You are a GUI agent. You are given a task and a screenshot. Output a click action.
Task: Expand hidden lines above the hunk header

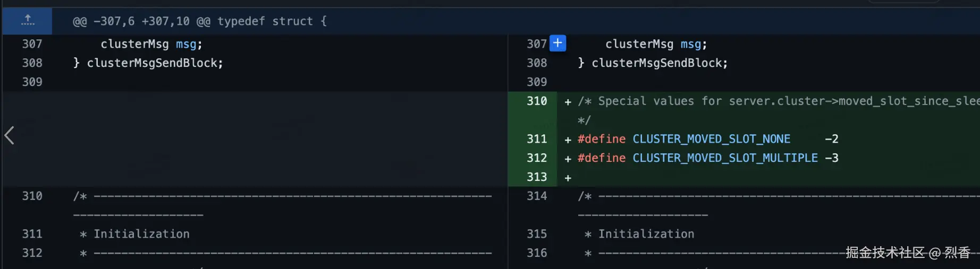[x=28, y=21]
